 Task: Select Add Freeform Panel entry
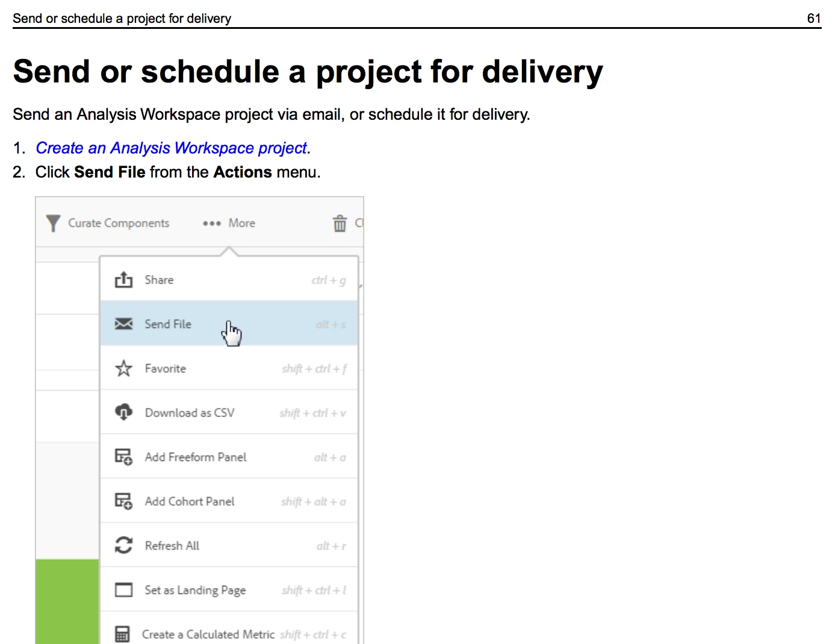(229, 457)
